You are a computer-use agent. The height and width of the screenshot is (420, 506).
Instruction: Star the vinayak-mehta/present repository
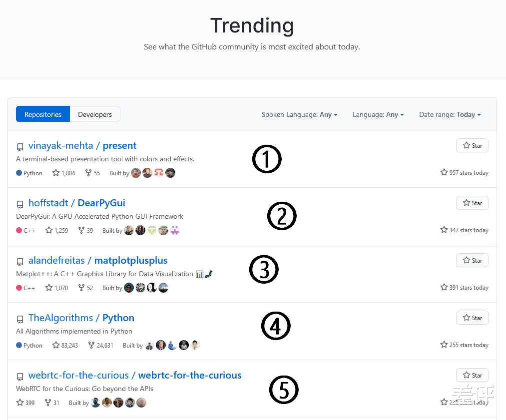point(472,145)
